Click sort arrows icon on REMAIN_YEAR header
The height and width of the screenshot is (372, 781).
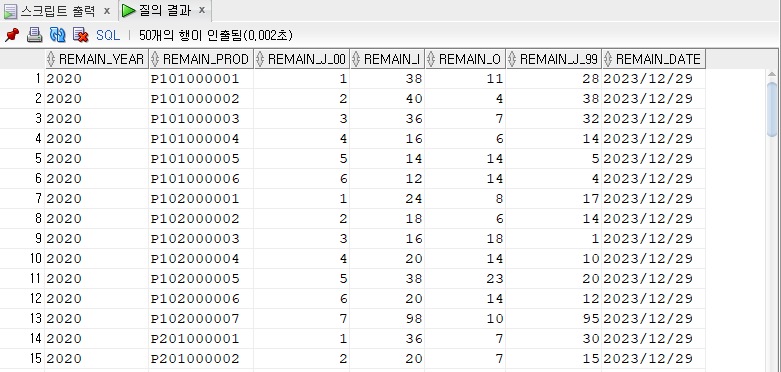(x=51, y=59)
